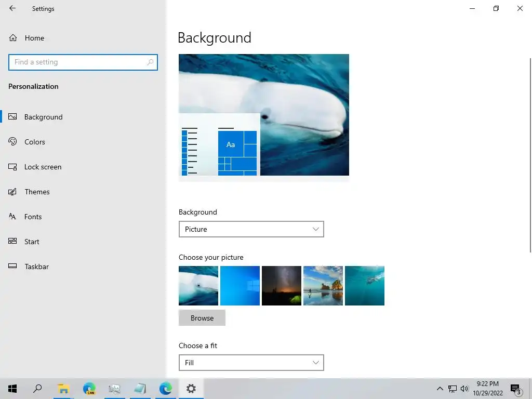Image resolution: width=532 pixels, height=399 pixels.
Task: Open the notification center icon
Action: [516, 389]
